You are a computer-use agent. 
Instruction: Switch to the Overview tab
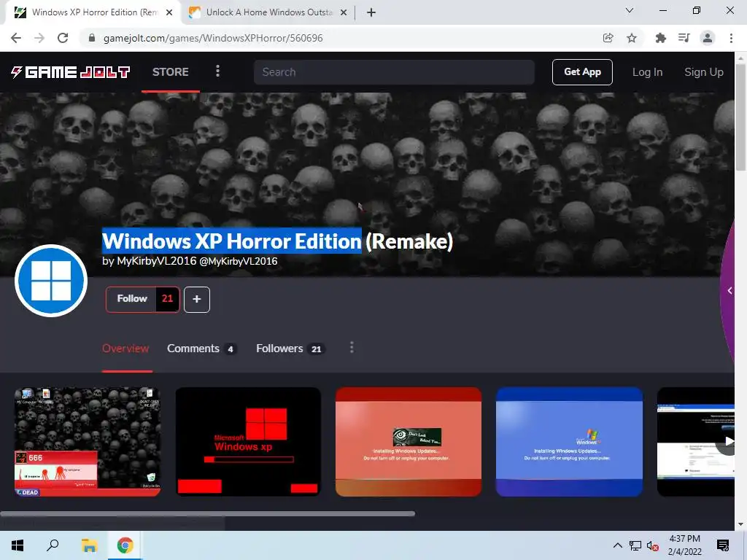click(125, 349)
